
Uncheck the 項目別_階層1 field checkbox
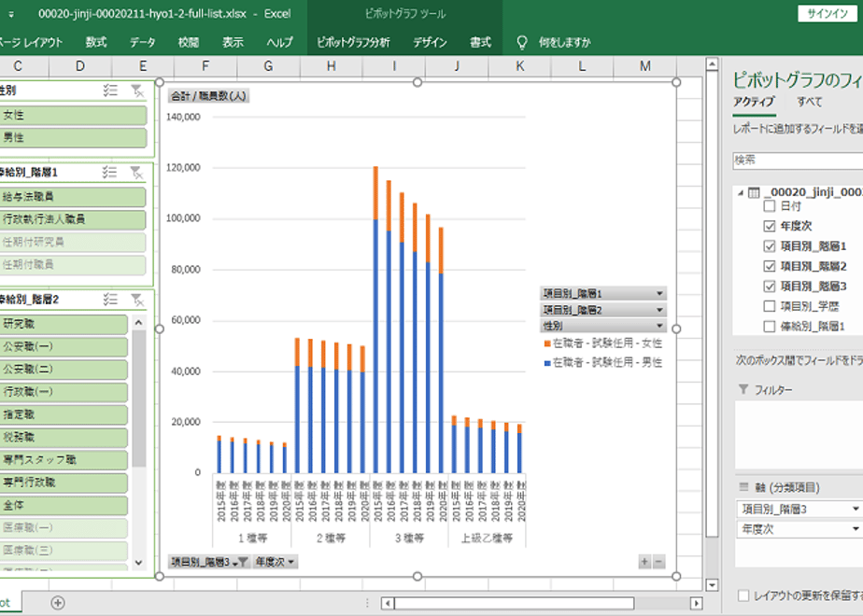coord(770,245)
